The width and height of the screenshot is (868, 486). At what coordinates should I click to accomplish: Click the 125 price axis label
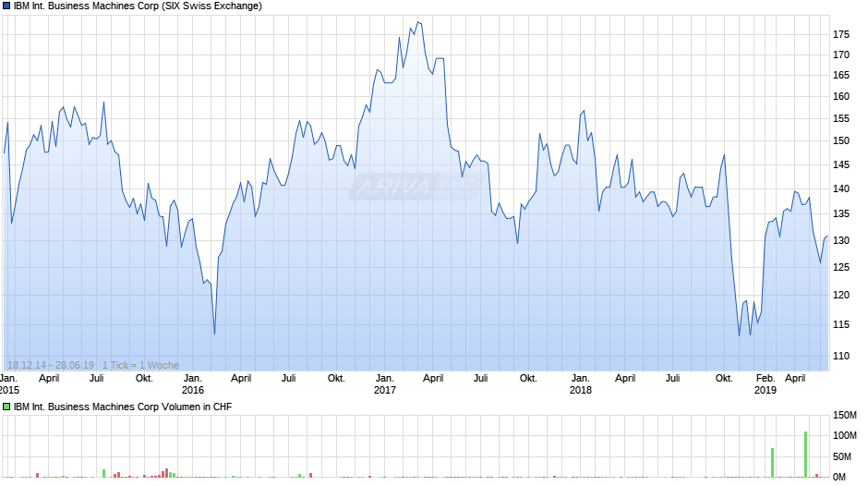pyautogui.click(x=841, y=267)
